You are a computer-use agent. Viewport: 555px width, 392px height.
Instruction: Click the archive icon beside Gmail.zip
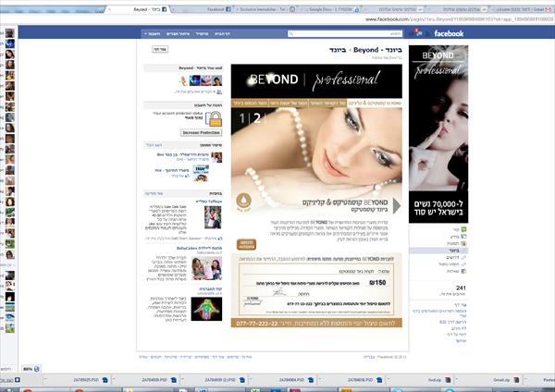[516, 380]
